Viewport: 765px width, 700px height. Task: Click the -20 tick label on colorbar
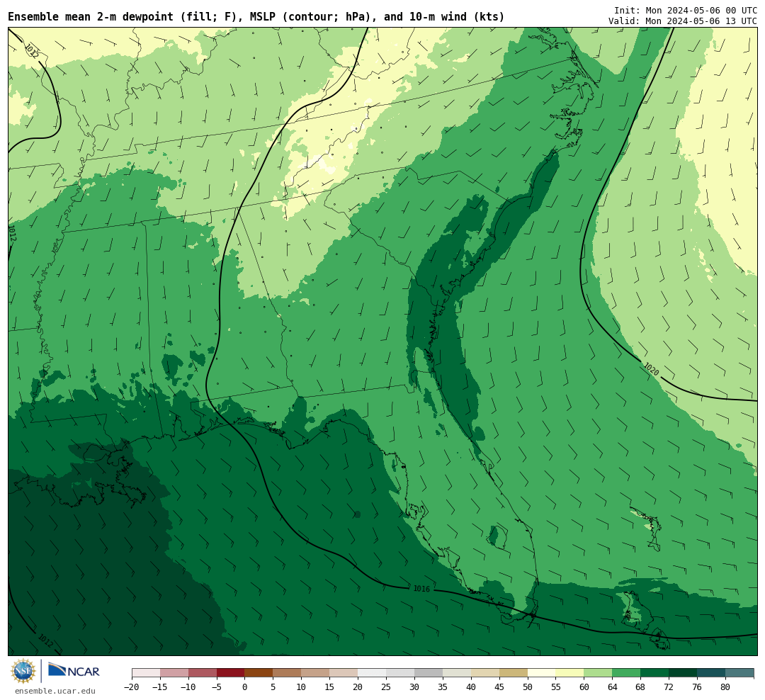(x=132, y=687)
